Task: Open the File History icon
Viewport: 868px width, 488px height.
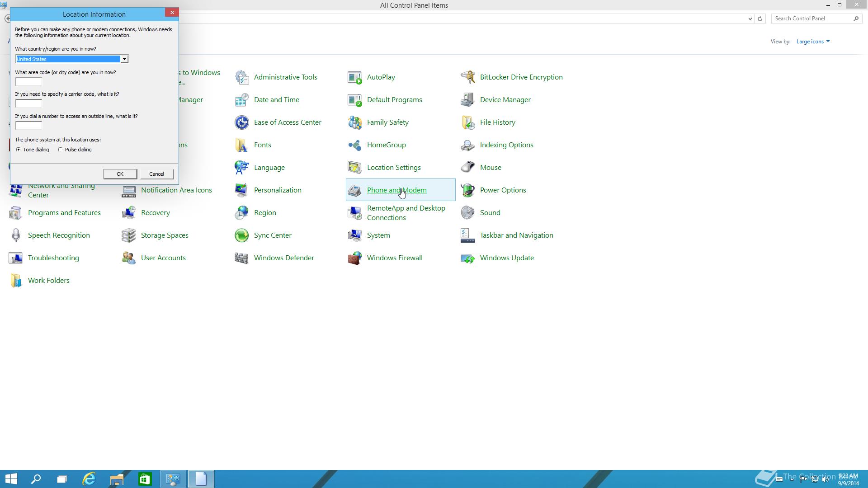Action: [x=468, y=122]
